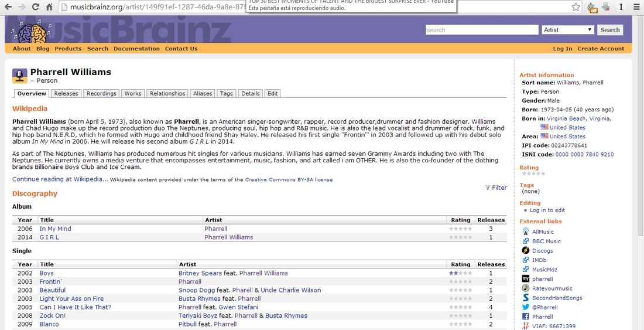The height and width of the screenshot is (330, 644).
Task: Click the Teriyaki Boyz artist link
Action: point(198,315)
